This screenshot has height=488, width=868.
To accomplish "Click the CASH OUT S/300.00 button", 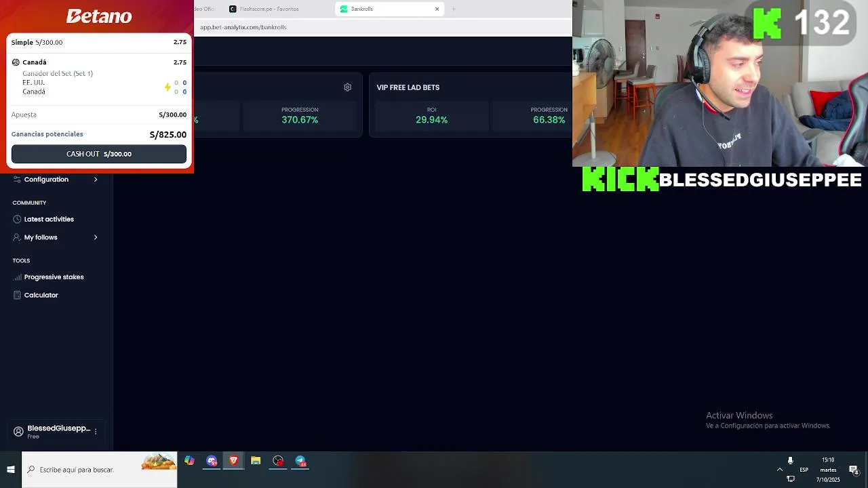I will 99,154.
